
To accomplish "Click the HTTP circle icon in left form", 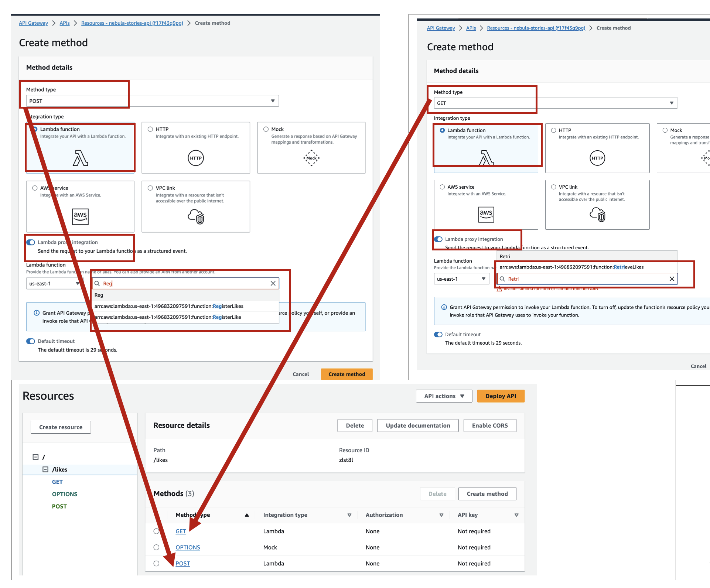I will 196,158.
